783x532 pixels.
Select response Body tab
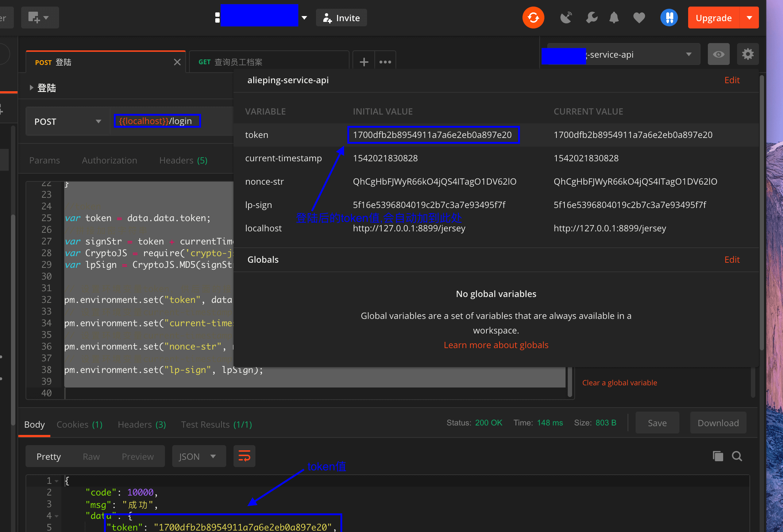34,424
